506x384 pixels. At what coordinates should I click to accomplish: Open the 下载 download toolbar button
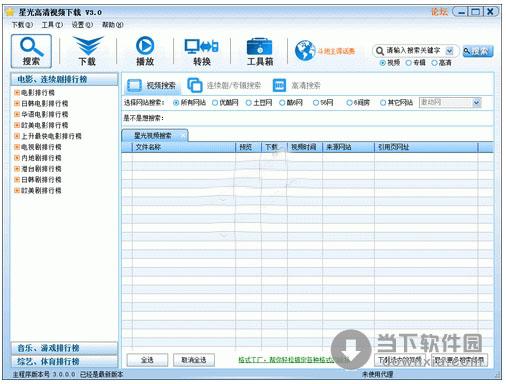(x=87, y=51)
